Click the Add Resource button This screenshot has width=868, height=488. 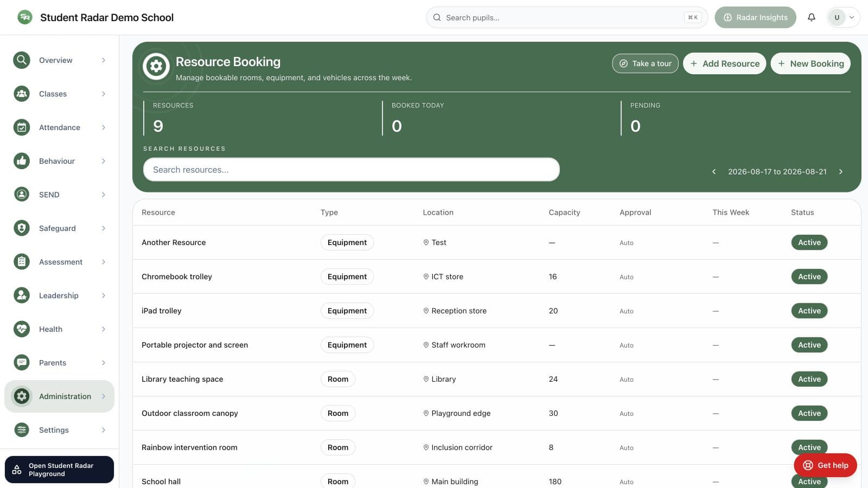(x=724, y=63)
